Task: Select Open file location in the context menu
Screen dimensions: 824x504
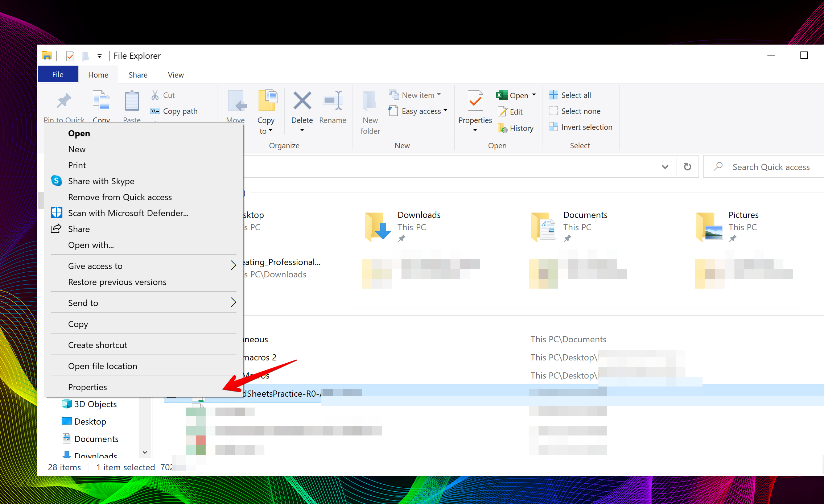Action: coord(103,366)
